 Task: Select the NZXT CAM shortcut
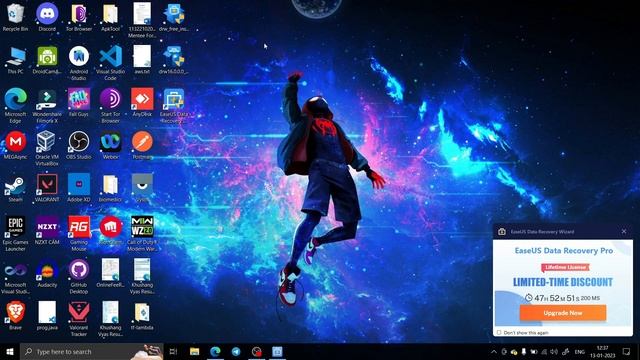click(x=47, y=231)
